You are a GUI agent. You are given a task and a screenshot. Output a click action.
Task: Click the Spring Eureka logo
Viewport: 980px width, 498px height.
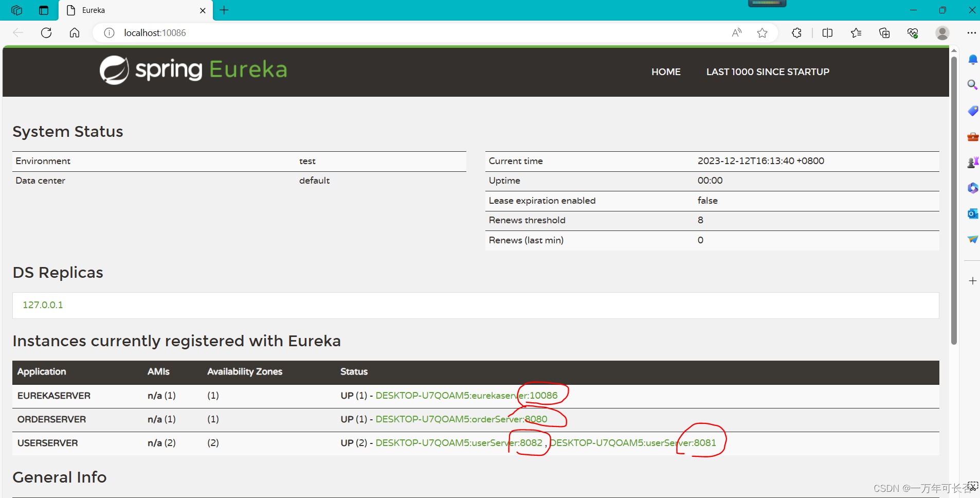tap(193, 70)
